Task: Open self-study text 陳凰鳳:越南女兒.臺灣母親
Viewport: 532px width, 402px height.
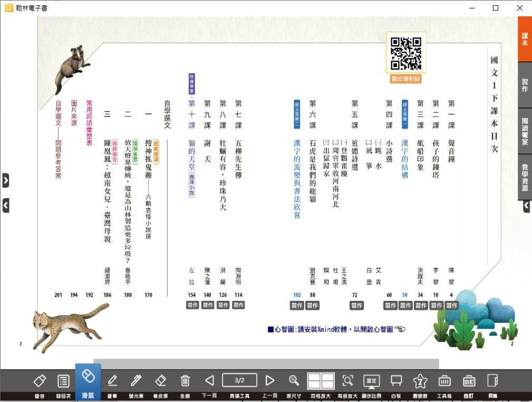Action: point(107,191)
